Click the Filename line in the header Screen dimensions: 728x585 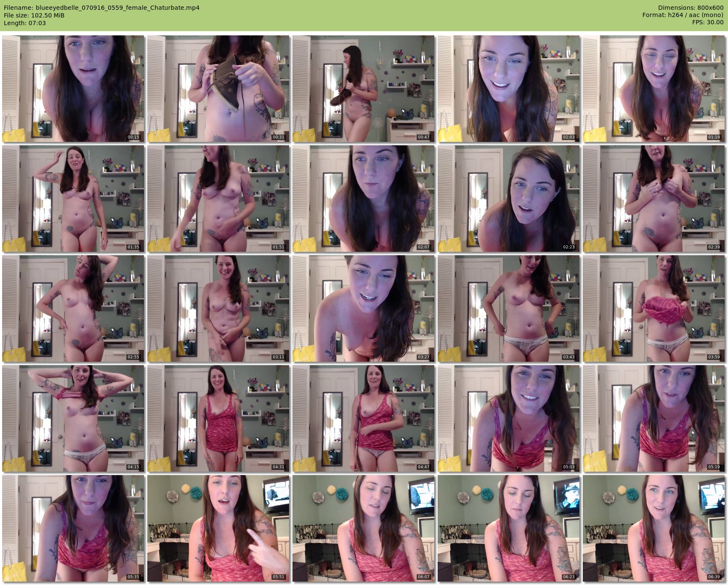click(x=102, y=8)
